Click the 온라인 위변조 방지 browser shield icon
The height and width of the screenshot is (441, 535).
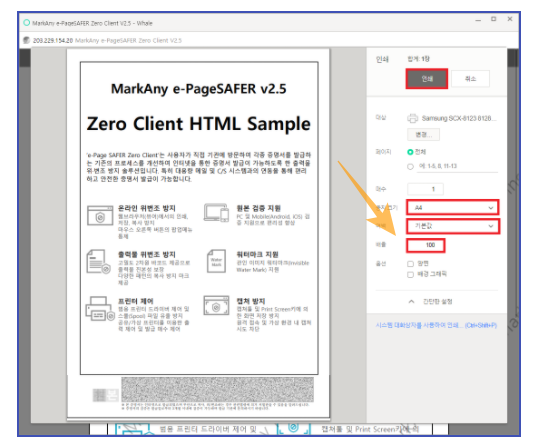[100, 216]
